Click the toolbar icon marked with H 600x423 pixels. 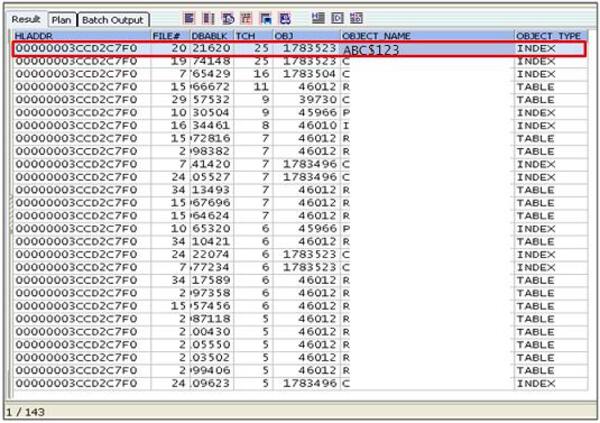[318, 18]
